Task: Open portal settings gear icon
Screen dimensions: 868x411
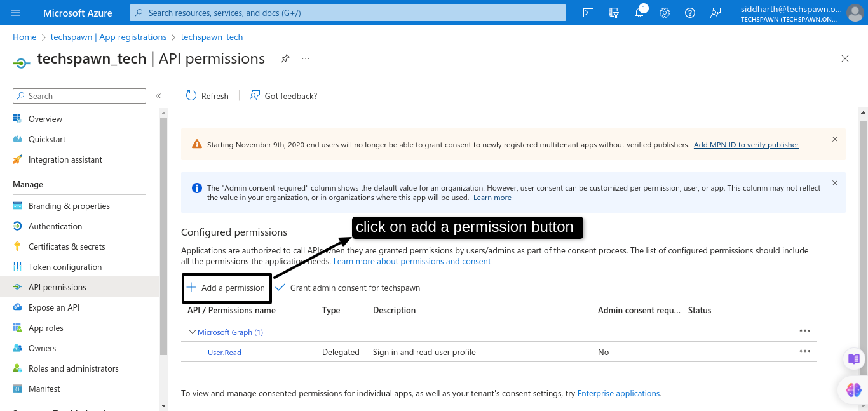Action: 665,13
